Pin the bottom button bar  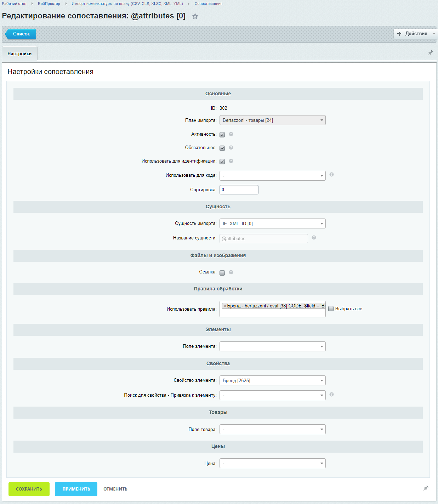(x=426, y=488)
